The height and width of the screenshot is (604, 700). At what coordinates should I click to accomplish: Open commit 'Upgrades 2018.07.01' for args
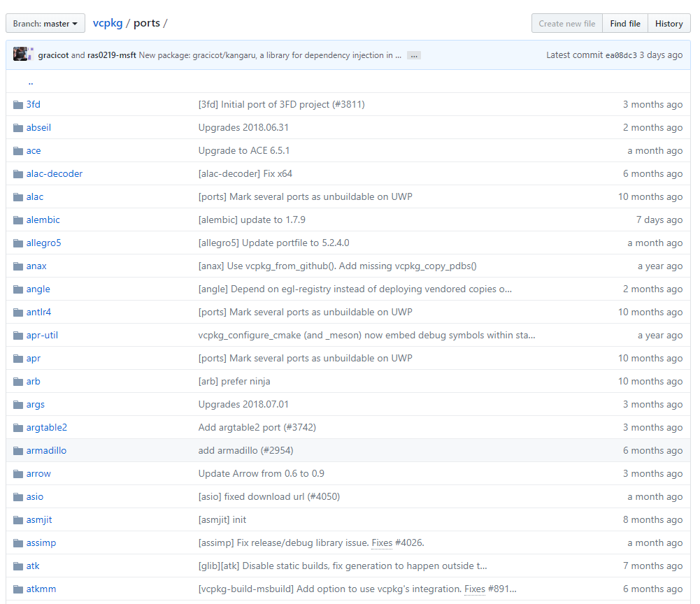pos(243,405)
